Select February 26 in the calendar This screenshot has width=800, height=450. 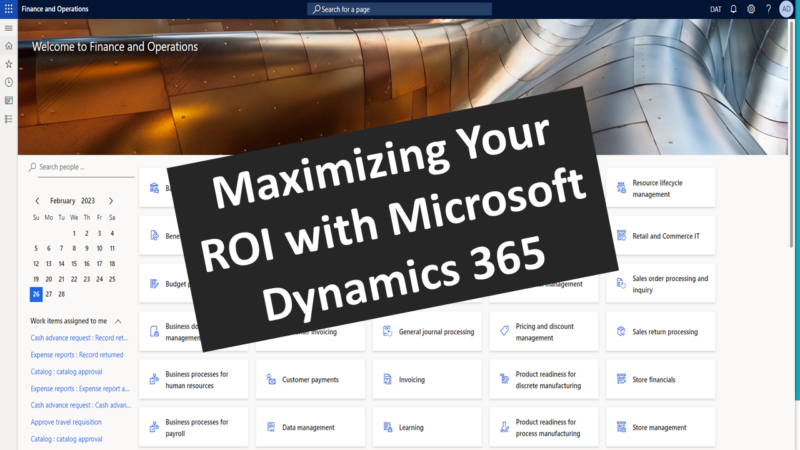pyautogui.click(x=36, y=294)
